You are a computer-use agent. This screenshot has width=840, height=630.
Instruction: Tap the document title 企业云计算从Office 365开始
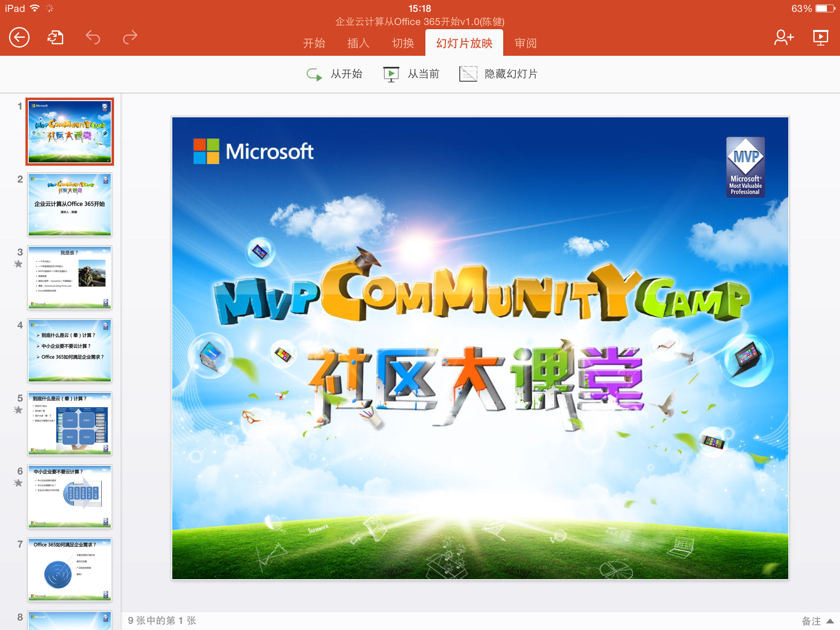[420, 22]
